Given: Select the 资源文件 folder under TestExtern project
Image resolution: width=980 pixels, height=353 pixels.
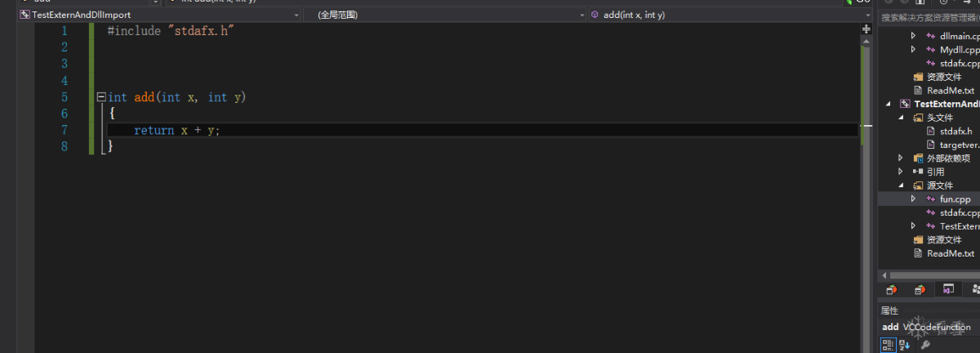Looking at the screenshot, I should [944, 239].
